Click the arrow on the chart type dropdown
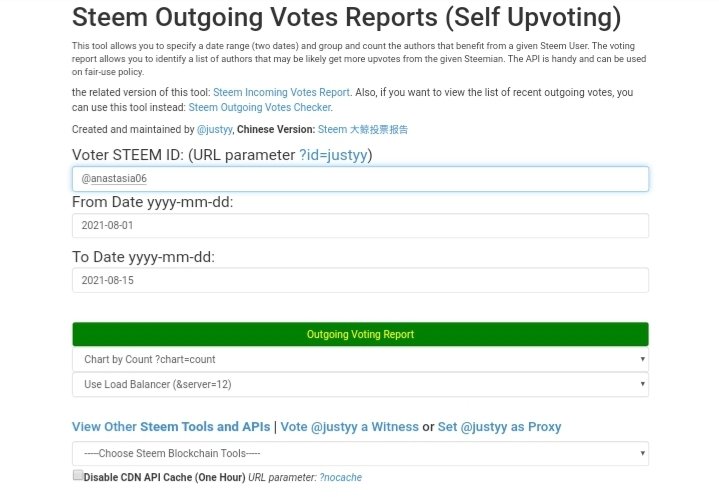Screen dimensions: 719x499 (642, 359)
